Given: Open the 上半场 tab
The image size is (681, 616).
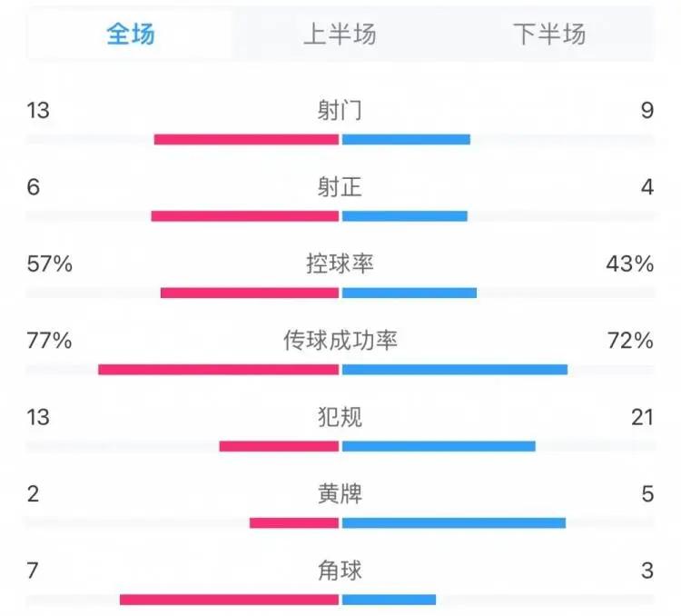Looking at the screenshot, I should tap(340, 34).
